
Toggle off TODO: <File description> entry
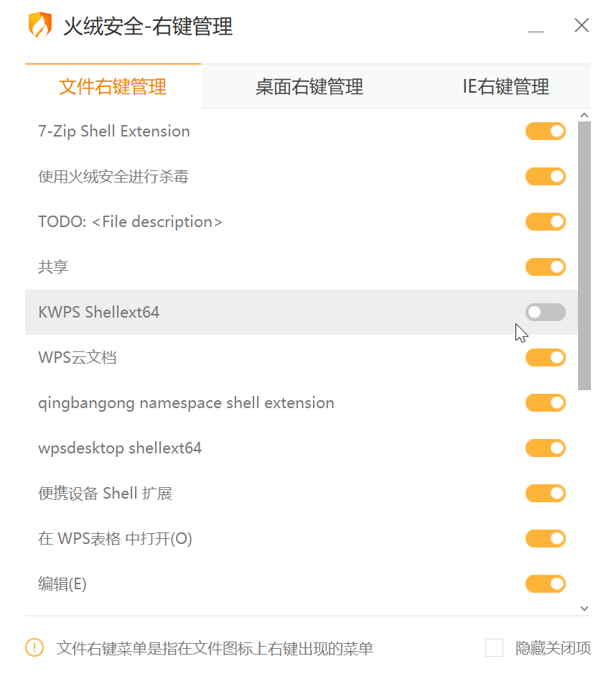click(x=546, y=222)
